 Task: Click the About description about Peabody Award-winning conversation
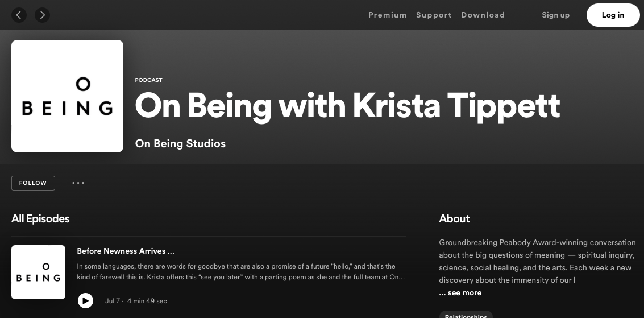[x=537, y=261]
